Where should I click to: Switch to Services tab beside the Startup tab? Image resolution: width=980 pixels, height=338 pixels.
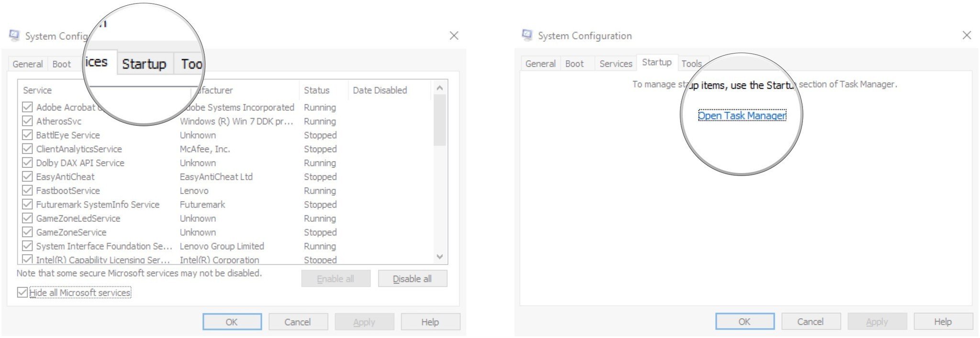coord(615,64)
